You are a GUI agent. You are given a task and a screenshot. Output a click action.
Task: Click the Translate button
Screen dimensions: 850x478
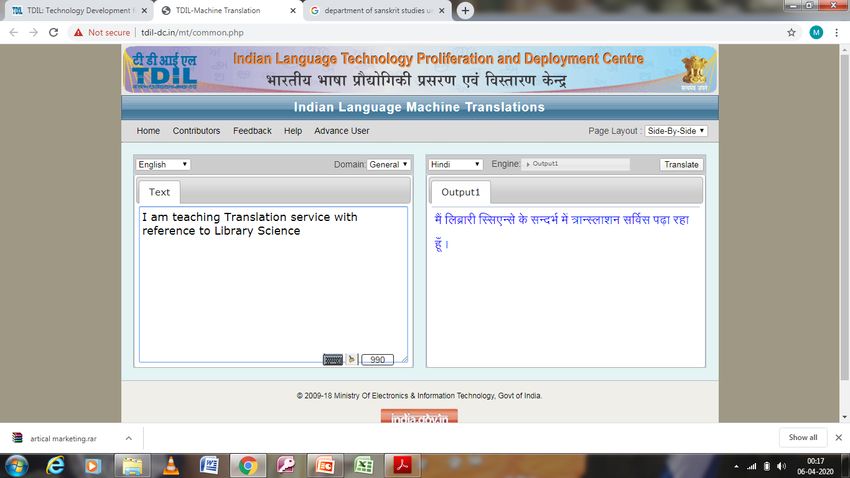click(x=681, y=164)
